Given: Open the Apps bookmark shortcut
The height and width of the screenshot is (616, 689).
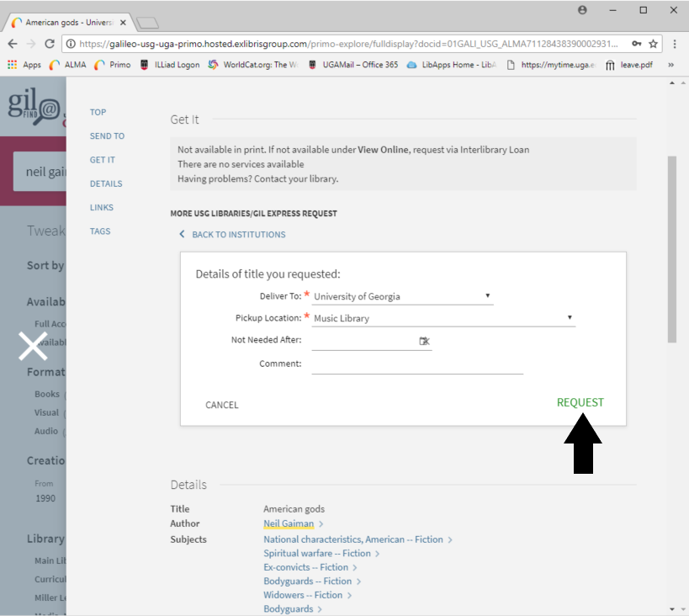Looking at the screenshot, I should (24, 65).
